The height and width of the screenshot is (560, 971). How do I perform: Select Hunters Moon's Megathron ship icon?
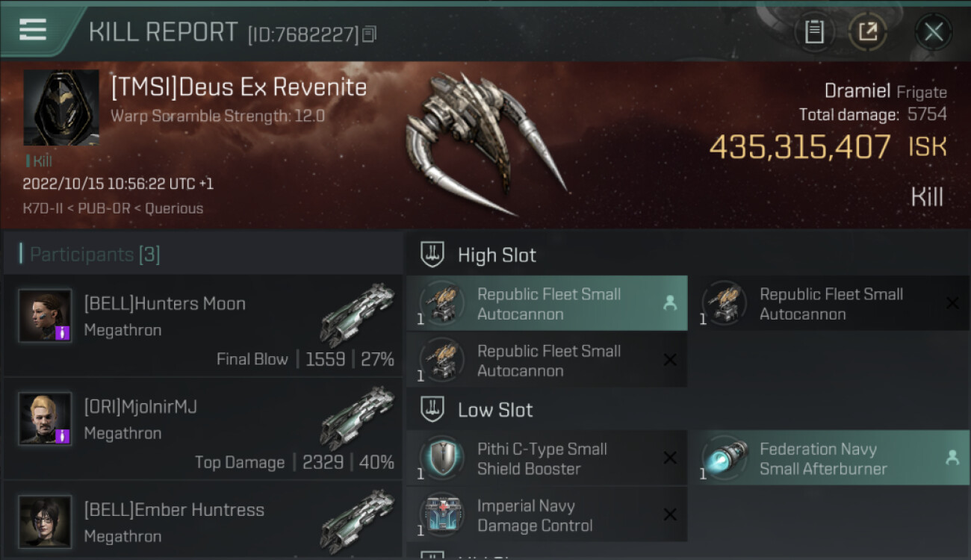tap(357, 315)
